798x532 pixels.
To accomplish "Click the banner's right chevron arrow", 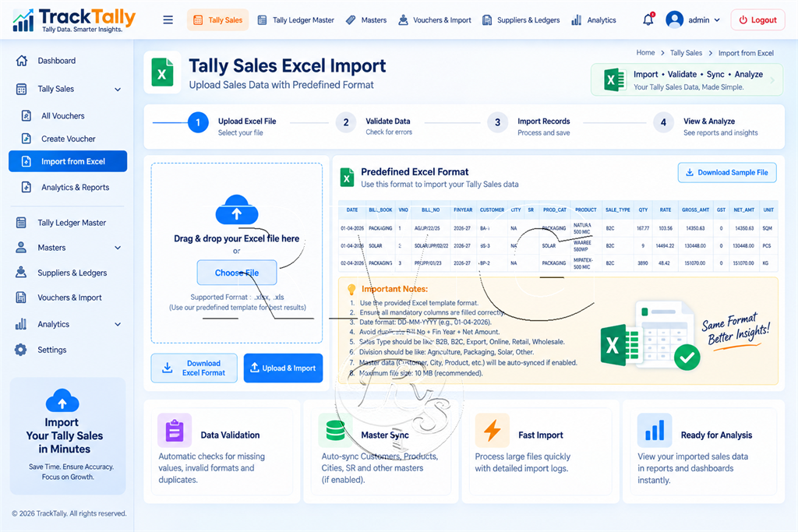I will (772, 80).
